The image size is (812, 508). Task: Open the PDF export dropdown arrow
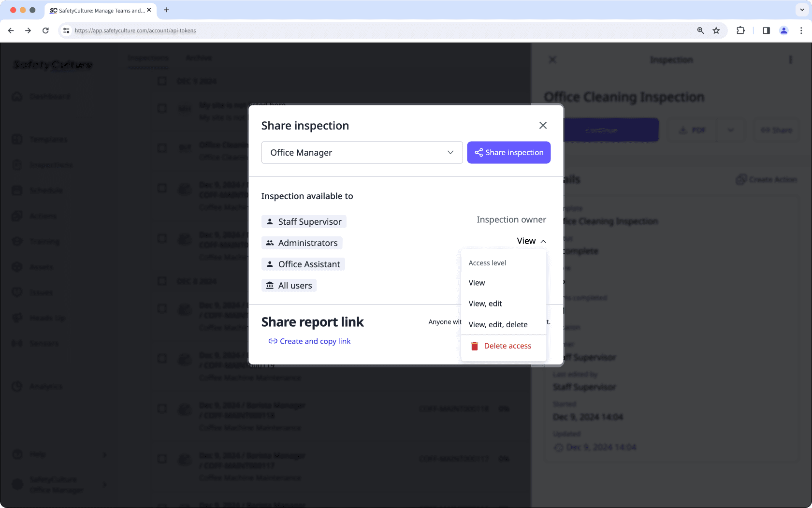tap(731, 130)
